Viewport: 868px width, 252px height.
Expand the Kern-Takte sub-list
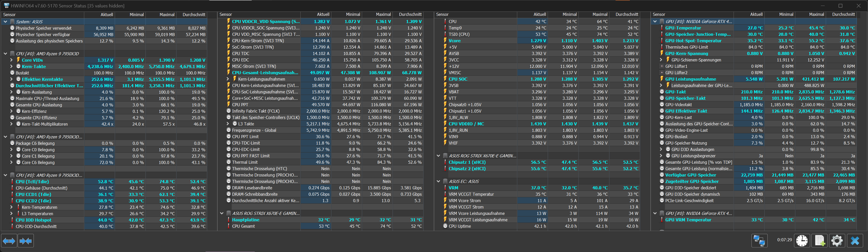coord(12,66)
